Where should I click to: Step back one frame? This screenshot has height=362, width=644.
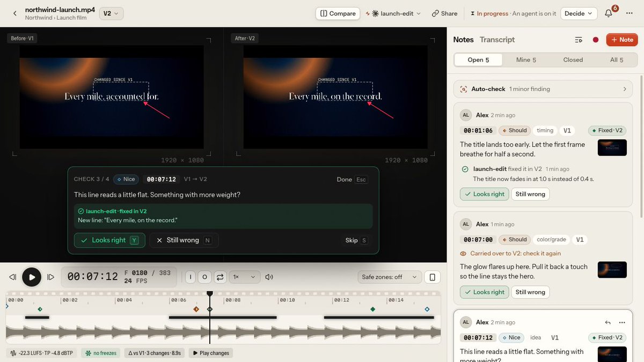pos(12,277)
